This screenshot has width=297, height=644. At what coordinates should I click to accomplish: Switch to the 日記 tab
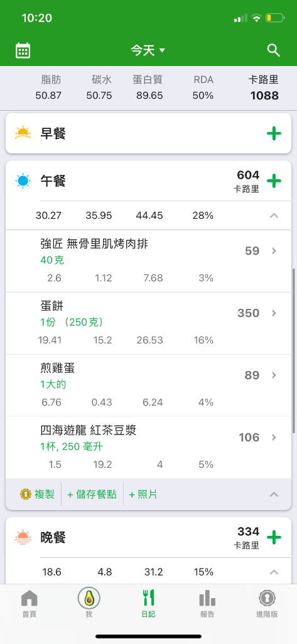pos(148,604)
